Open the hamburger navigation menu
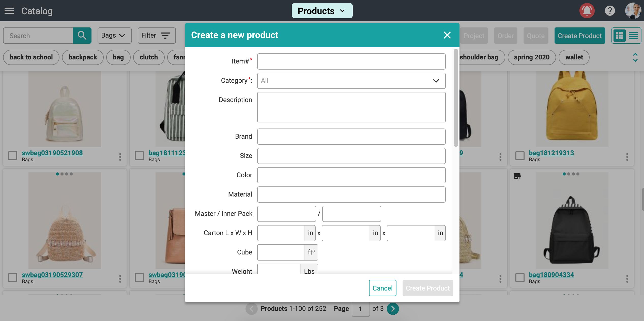This screenshot has width=644, height=321. pos(9,11)
